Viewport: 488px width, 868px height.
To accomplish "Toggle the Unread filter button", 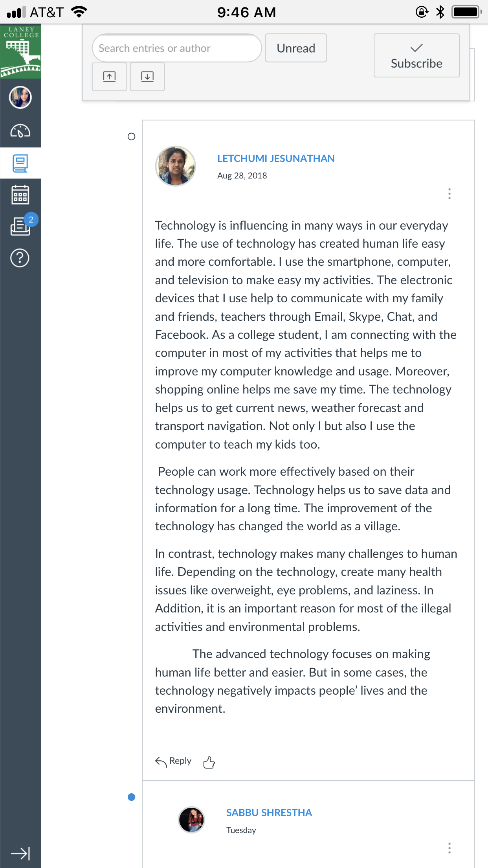I will pos(296,48).
